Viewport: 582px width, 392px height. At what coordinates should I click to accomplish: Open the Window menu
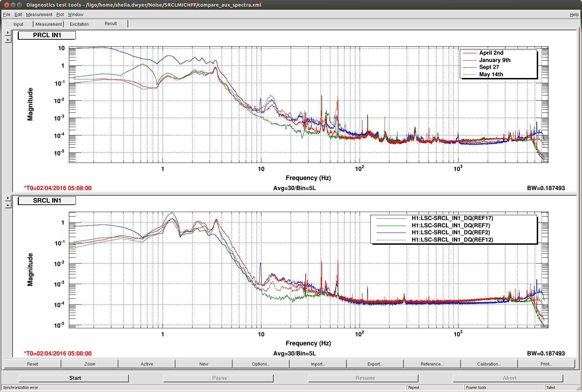76,15
